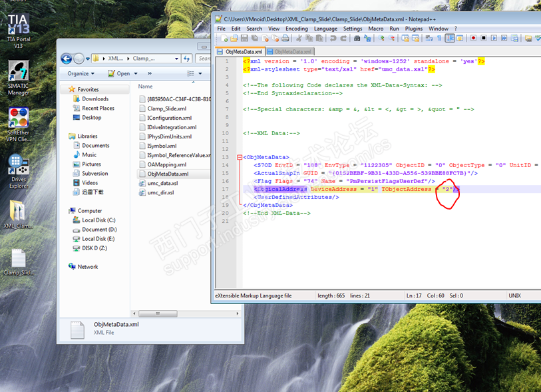Click the Explorer Back navigation button
Screen dimensions: 541x392
(67, 58)
